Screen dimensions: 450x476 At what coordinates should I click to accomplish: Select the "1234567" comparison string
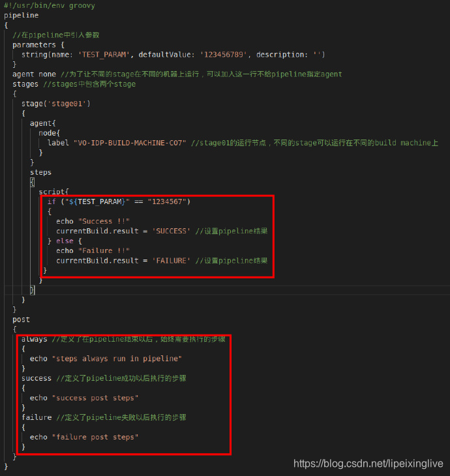167,202
